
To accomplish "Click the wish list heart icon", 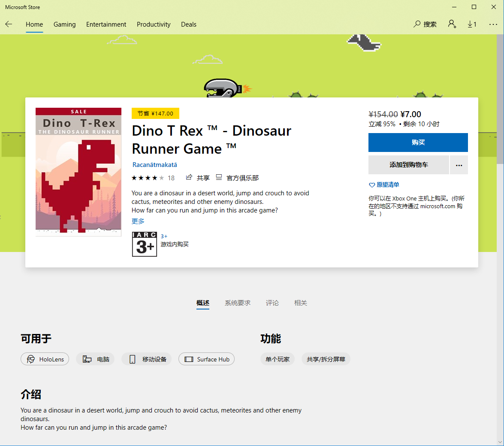I will pos(372,185).
